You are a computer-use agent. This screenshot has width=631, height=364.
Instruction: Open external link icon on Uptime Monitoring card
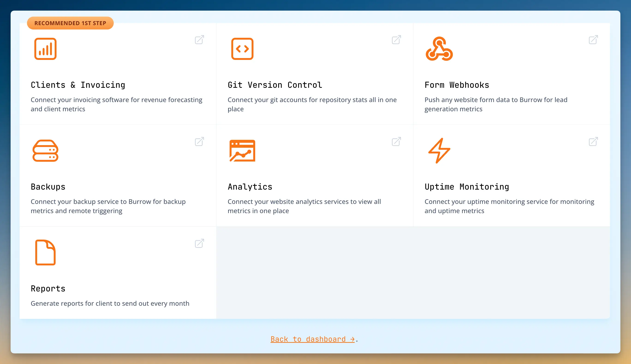(x=593, y=141)
